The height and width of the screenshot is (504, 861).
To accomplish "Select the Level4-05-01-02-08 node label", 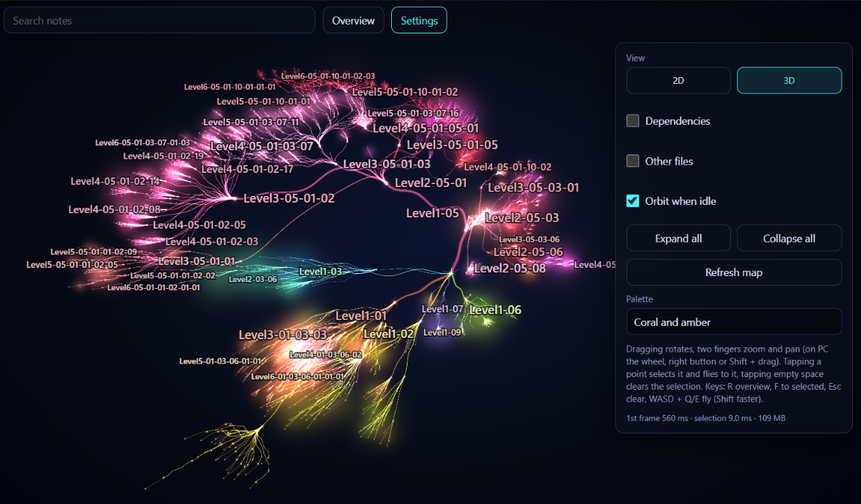I will [114, 209].
